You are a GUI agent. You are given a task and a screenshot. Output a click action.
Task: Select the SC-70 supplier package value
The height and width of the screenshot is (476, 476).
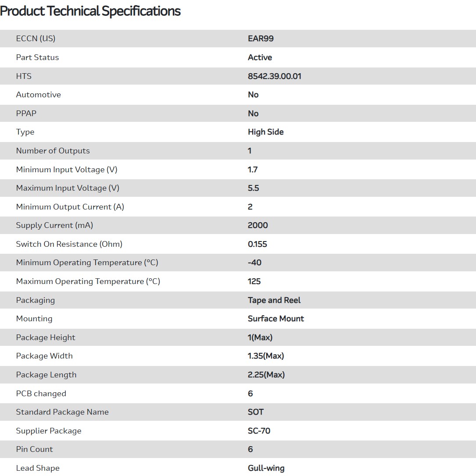pyautogui.click(x=259, y=431)
